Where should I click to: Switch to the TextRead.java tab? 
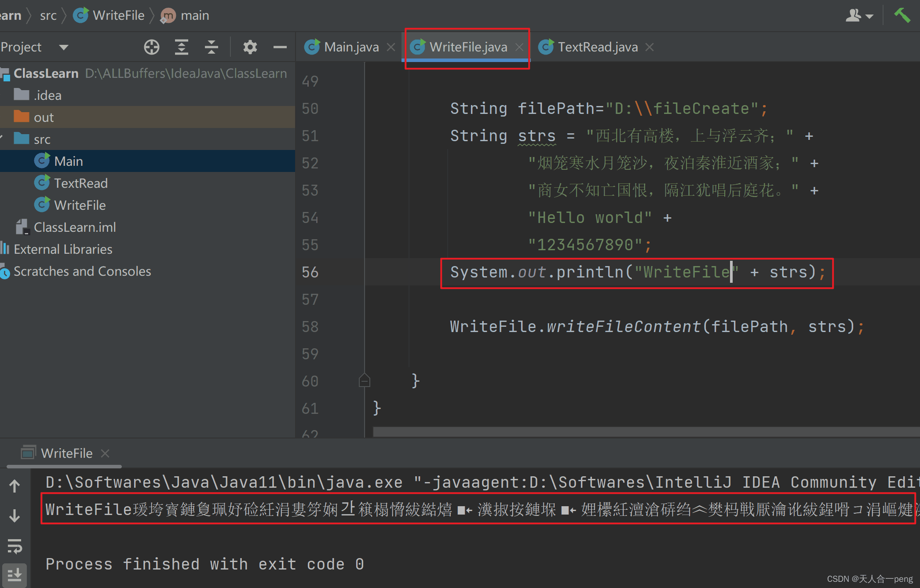(597, 47)
